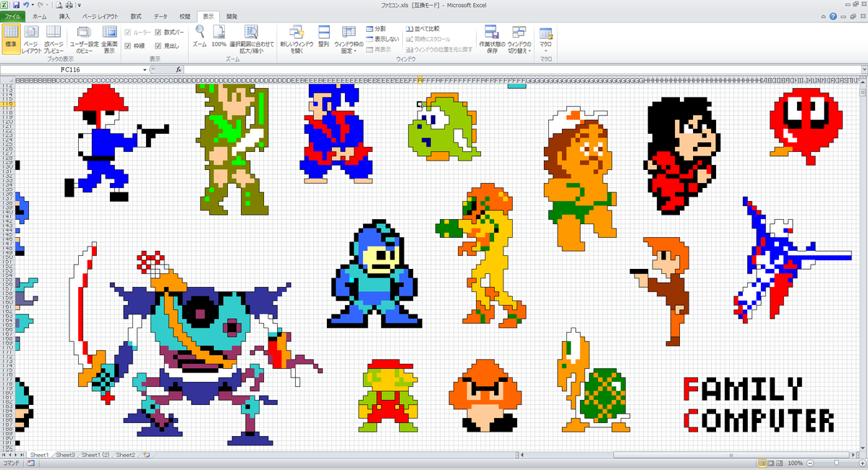The height and width of the screenshot is (470, 868).
Task: Click the horizontal scrollbar thumb
Action: click(733, 455)
